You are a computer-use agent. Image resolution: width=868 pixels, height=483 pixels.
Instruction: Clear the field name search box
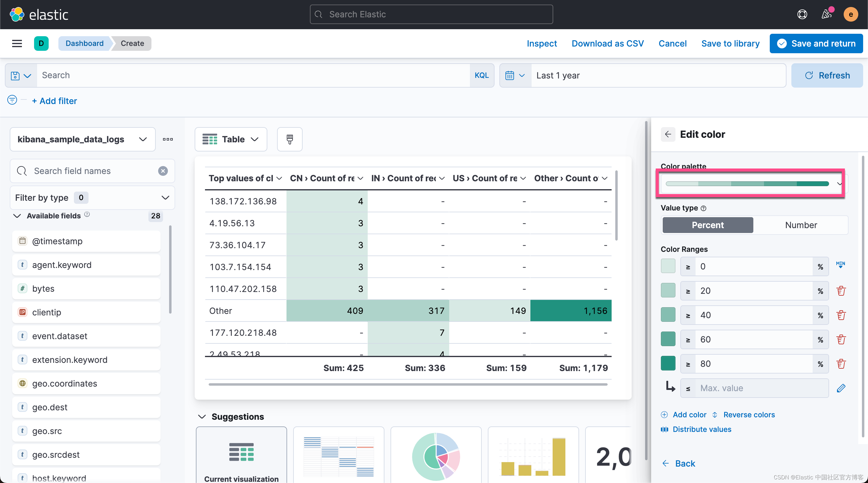coord(163,171)
